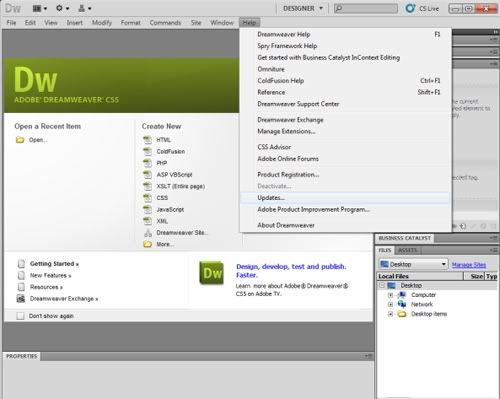Select the Files tab
500x399 pixels.
point(385,250)
